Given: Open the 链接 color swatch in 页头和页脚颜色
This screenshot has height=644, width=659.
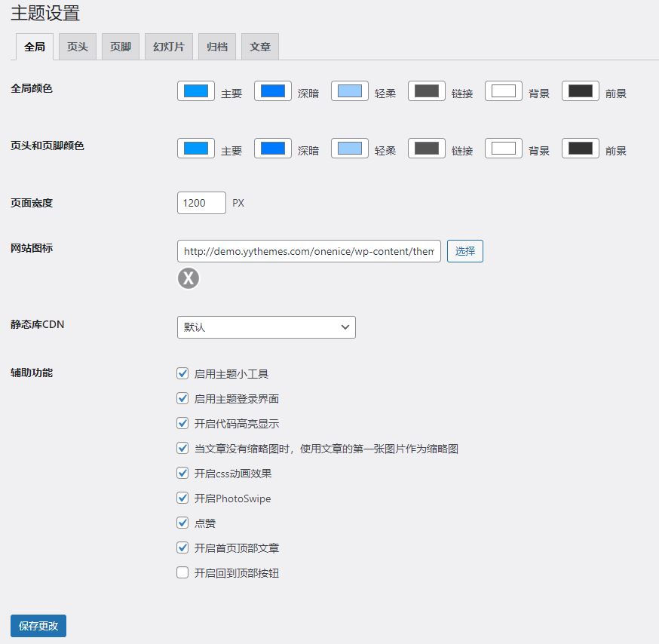Looking at the screenshot, I should [x=426, y=148].
